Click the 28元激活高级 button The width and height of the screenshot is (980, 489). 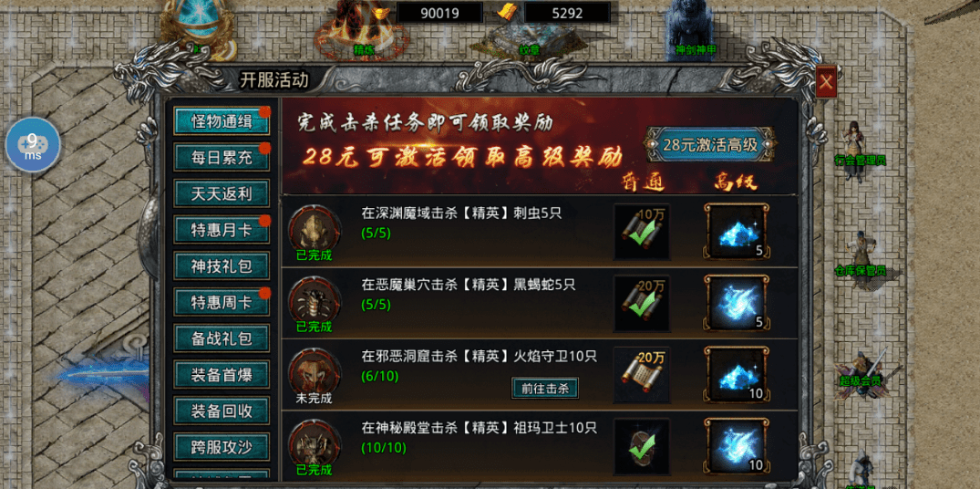[x=711, y=144]
